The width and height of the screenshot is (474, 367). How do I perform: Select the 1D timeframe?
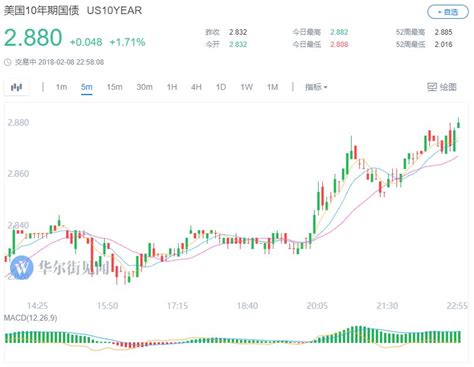(x=221, y=87)
